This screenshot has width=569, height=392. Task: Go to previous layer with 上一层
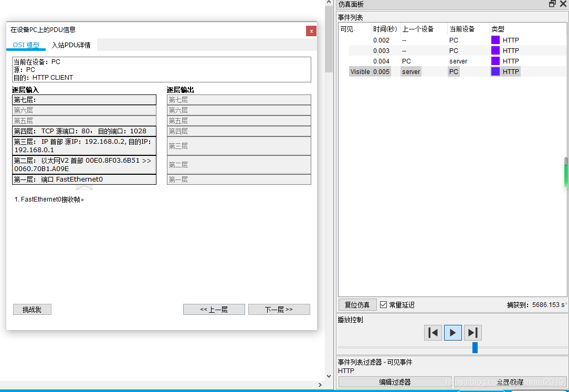pyautogui.click(x=214, y=309)
